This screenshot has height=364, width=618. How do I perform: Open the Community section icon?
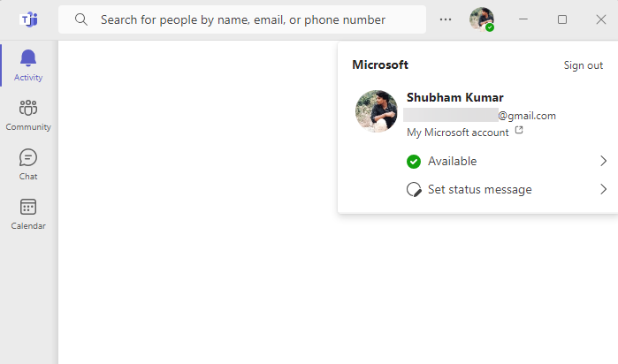coord(28,109)
